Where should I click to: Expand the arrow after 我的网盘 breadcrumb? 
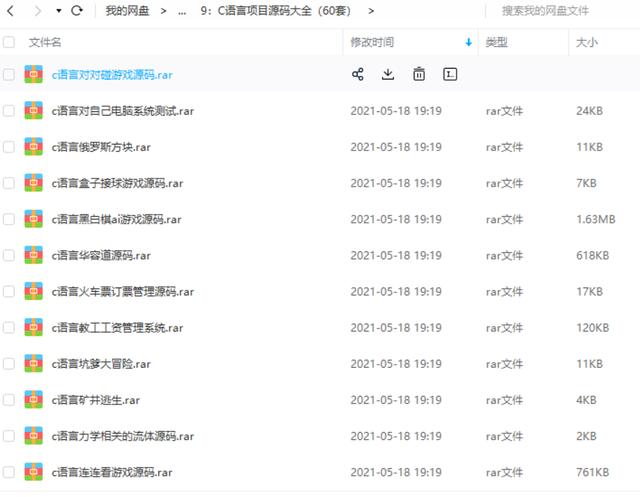click(163, 11)
